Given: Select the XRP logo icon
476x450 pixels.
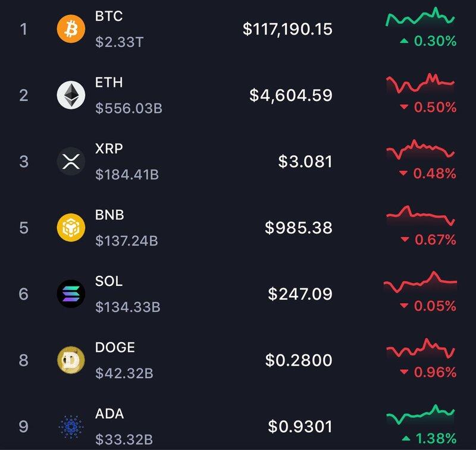Looking at the screenshot, I should click(x=71, y=161).
